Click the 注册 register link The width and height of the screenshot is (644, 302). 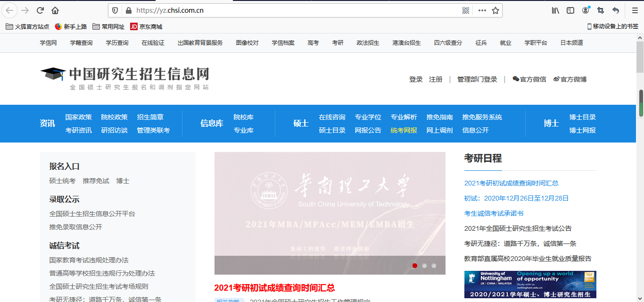[x=436, y=79]
